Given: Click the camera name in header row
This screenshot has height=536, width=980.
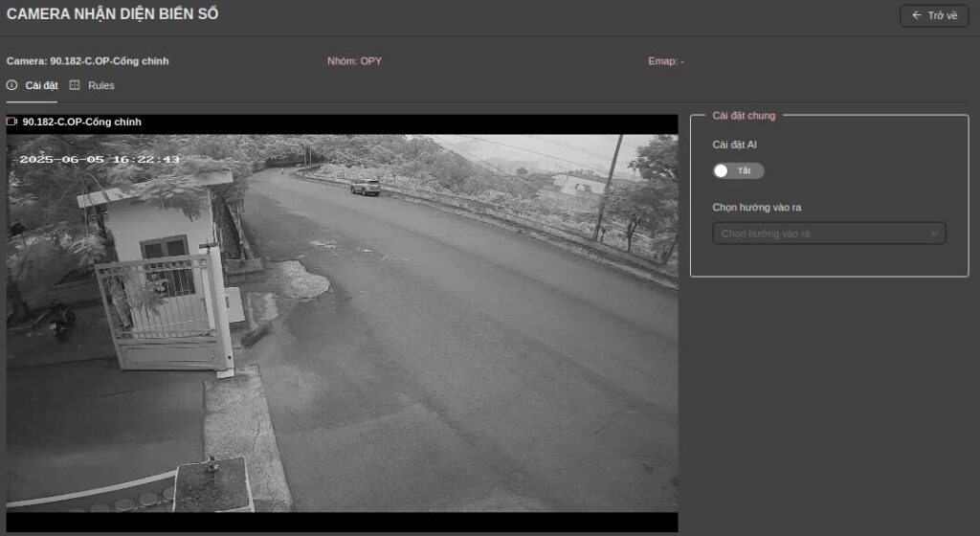Looking at the screenshot, I should point(88,61).
